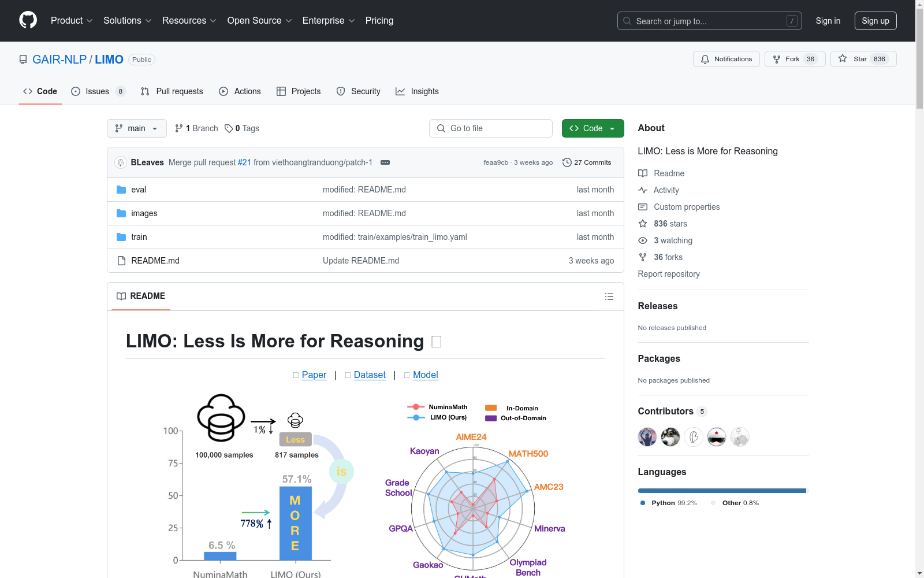924x578 pixels.
Task: Open the second contributor avatar
Action: (670, 437)
